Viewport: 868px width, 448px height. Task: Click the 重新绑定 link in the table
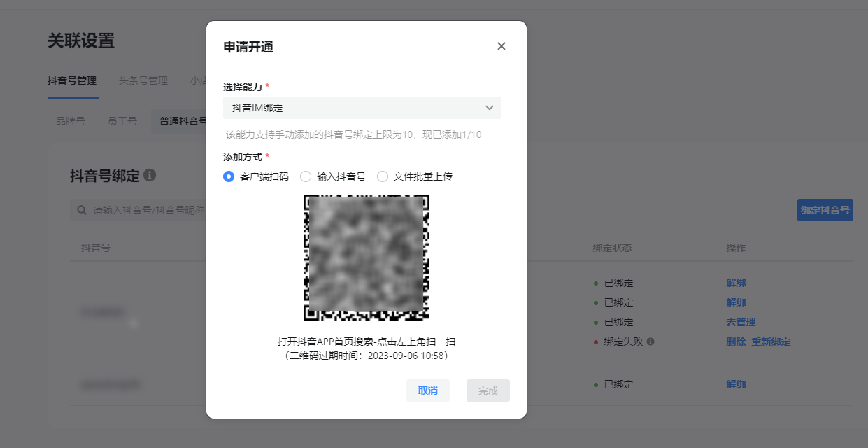771,342
